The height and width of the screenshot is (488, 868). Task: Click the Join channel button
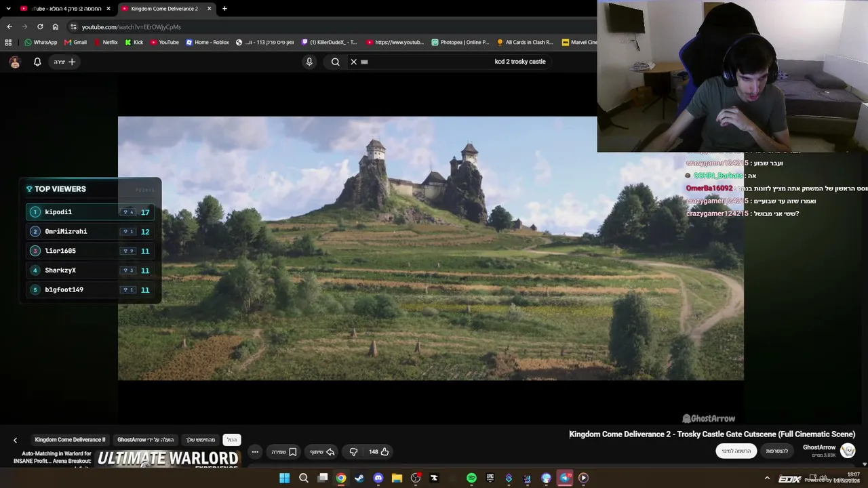tap(777, 451)
